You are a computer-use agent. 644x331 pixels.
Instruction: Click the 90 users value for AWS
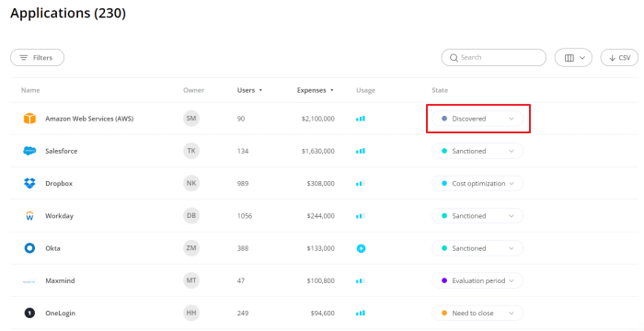click(x=241, y=119)
